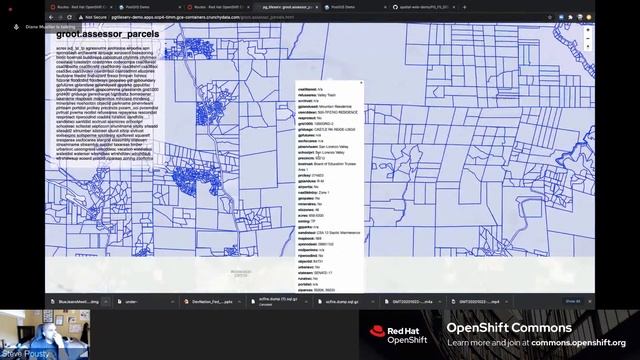Click microphone icon beside Diane Mueller talking
The height and width of the screenshot is (360, 640).
[16, 27]
